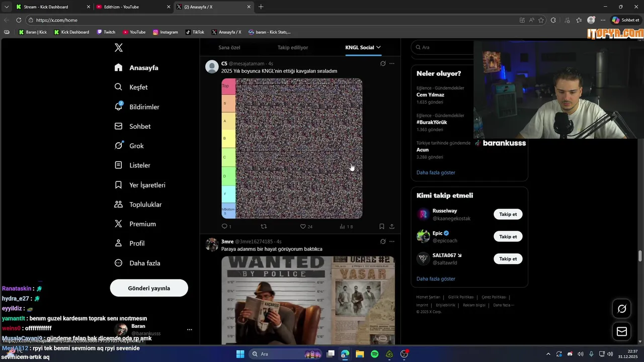Bookmark C5's post

382,226
